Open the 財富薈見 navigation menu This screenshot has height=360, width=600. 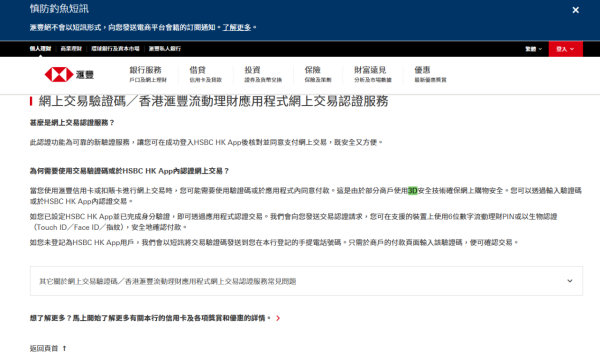click(373, 74)
